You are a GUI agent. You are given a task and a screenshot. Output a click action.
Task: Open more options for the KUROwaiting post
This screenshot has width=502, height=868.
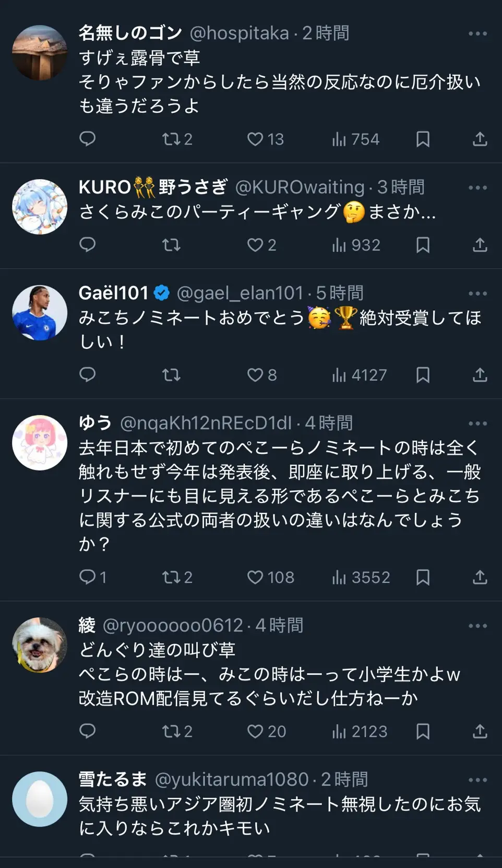[477, 188]
